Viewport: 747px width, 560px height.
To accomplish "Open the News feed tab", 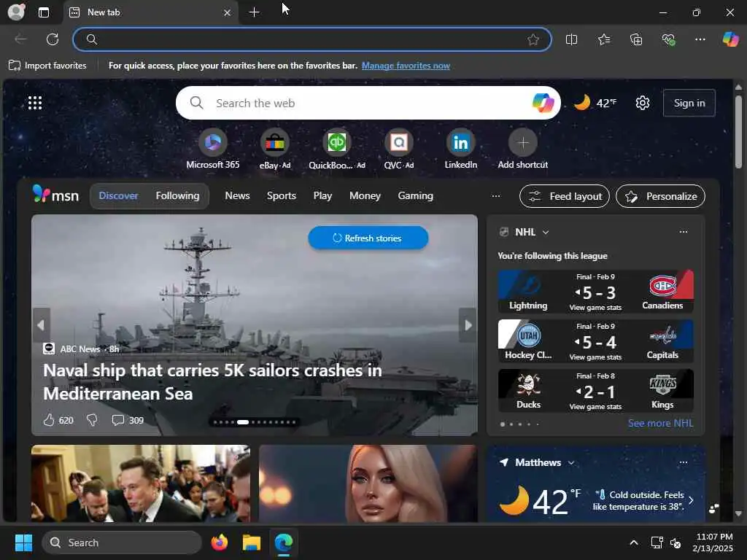I will tap(237, 195).
